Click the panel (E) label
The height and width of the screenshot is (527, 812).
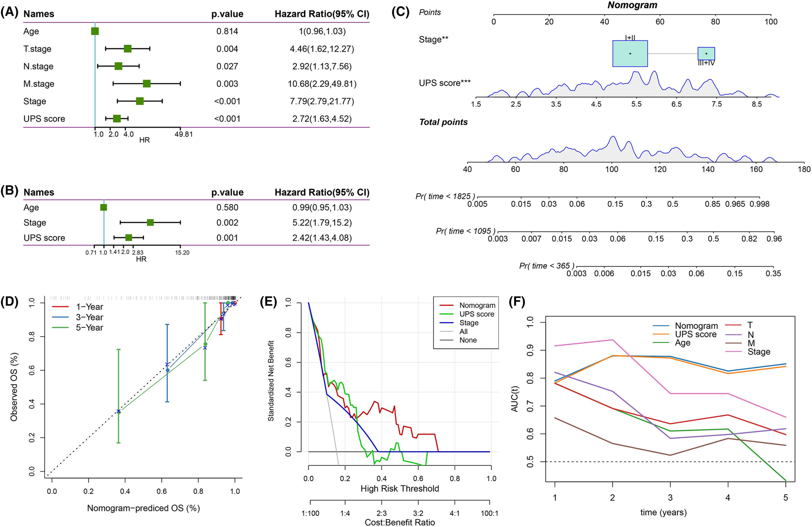click(269, 301)
